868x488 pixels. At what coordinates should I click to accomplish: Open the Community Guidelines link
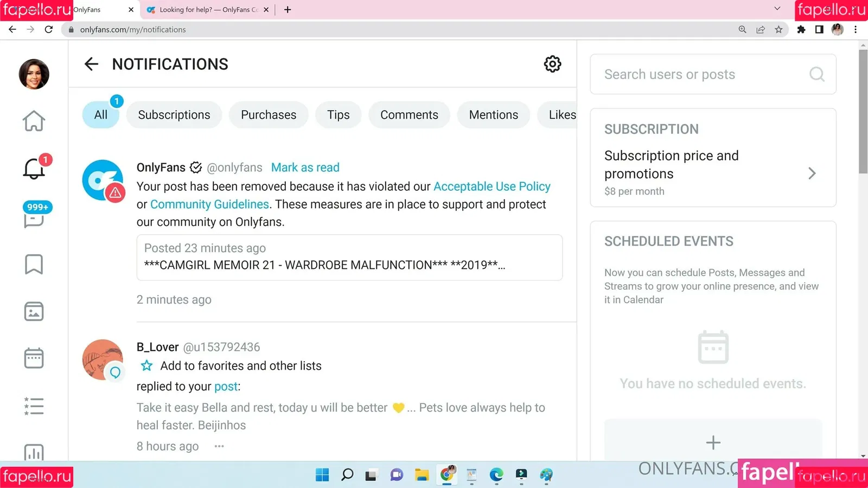point(209,204)
